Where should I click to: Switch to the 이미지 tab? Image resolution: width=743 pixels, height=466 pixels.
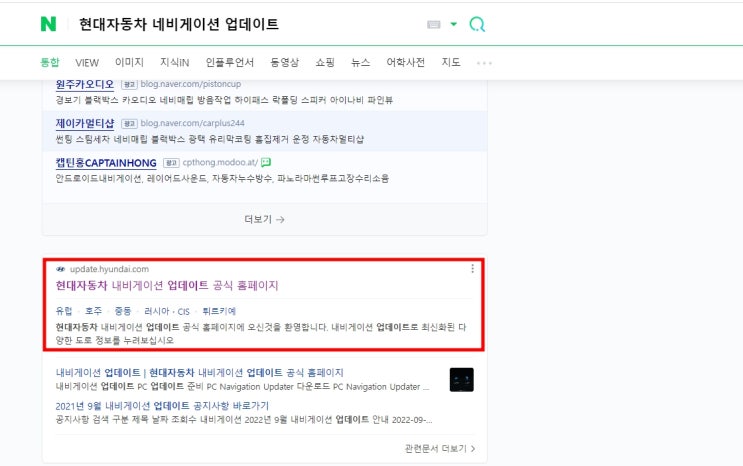pyautogui.click(x=129, y=62)
